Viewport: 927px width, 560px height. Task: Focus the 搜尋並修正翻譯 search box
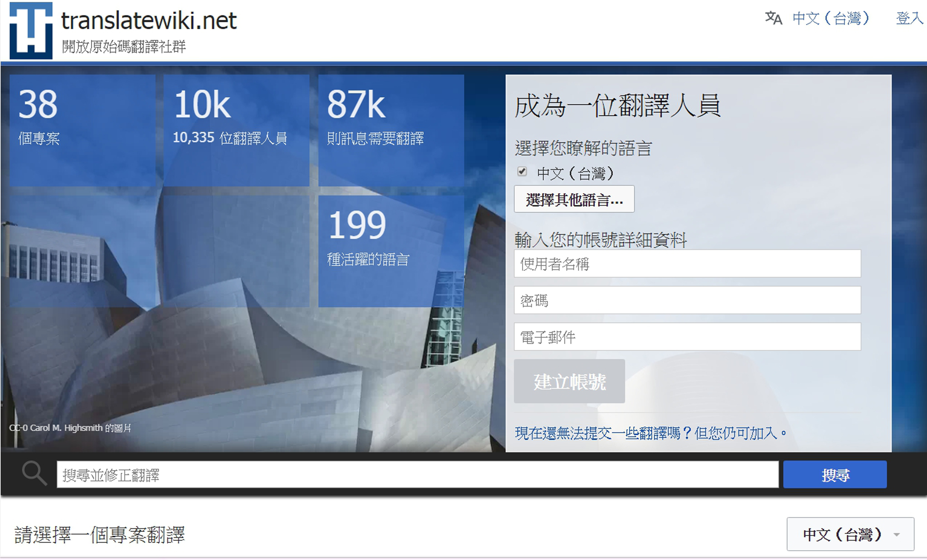[418, 475]
